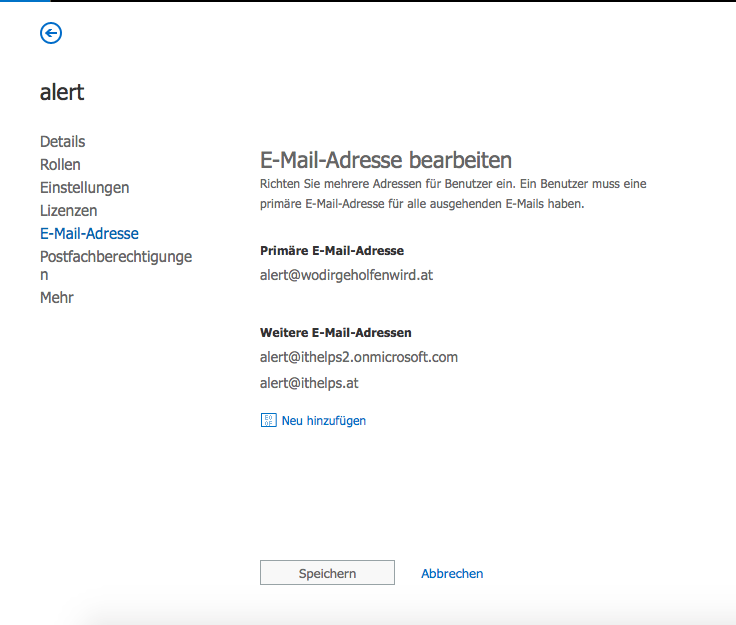
Task: Click the Neu hinzufügen add icon
Action: click(268, 420)
